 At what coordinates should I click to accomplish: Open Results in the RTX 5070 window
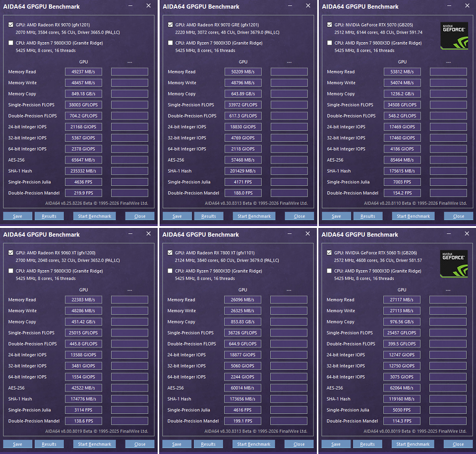tap(367, 216)
